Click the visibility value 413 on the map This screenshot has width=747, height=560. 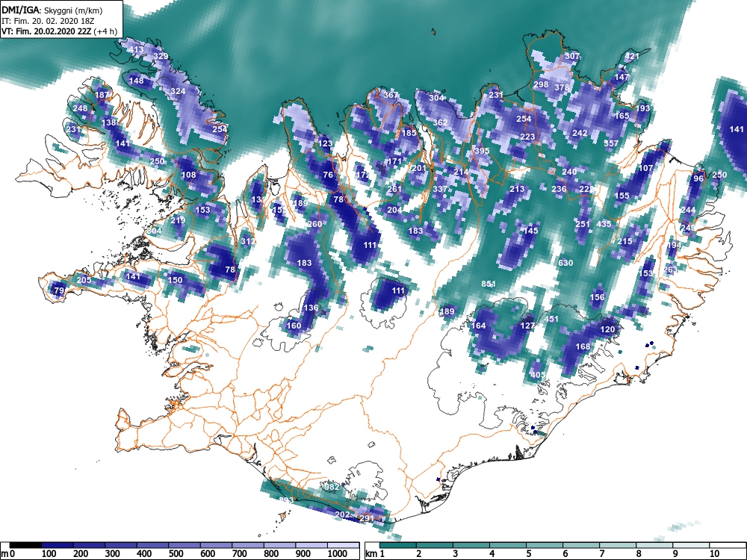click(x=136, y=49)
